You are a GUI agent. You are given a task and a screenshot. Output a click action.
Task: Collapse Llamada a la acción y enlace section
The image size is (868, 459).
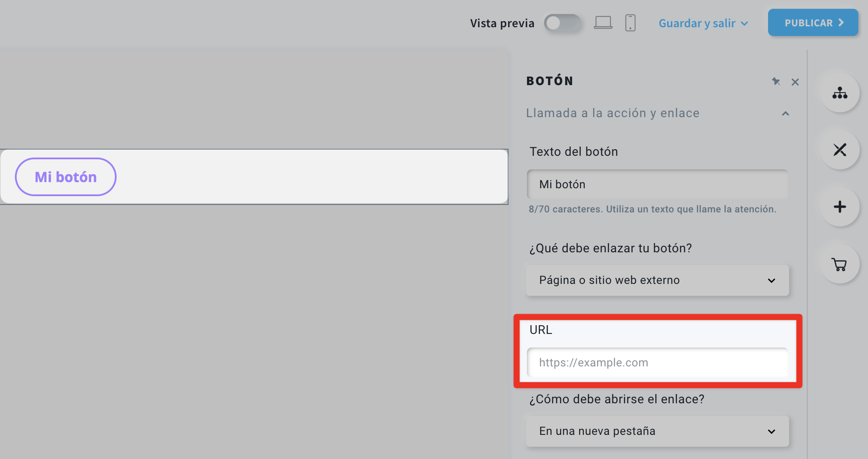pos(786,114)
